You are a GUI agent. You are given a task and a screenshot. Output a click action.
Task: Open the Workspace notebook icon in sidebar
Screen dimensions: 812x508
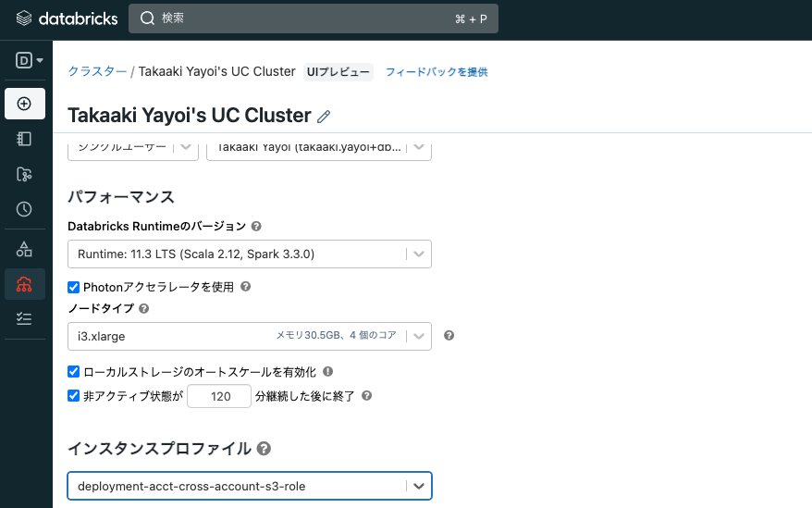24,139
